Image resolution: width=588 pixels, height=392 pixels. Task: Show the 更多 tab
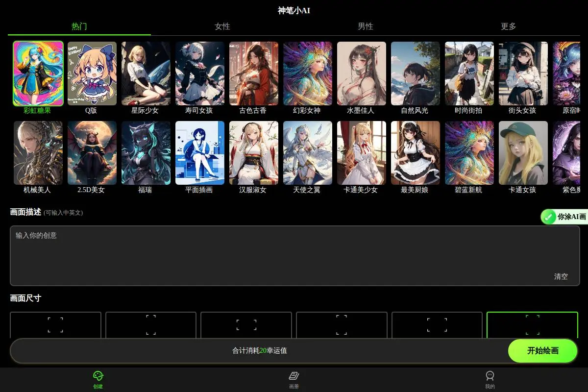coord(509,26)
